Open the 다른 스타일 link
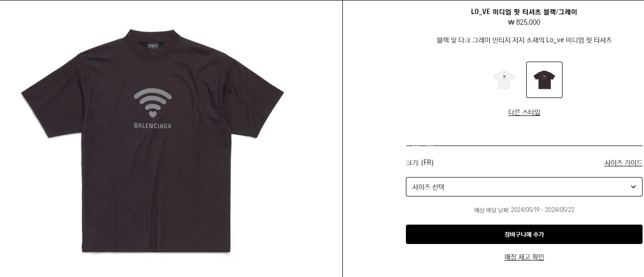 [524, 112]
